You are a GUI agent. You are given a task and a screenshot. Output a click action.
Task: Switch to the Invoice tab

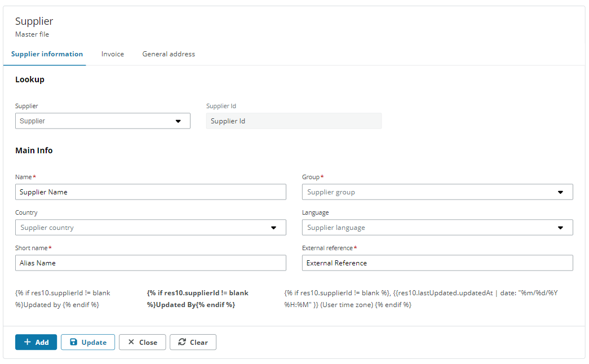[112, 54]
